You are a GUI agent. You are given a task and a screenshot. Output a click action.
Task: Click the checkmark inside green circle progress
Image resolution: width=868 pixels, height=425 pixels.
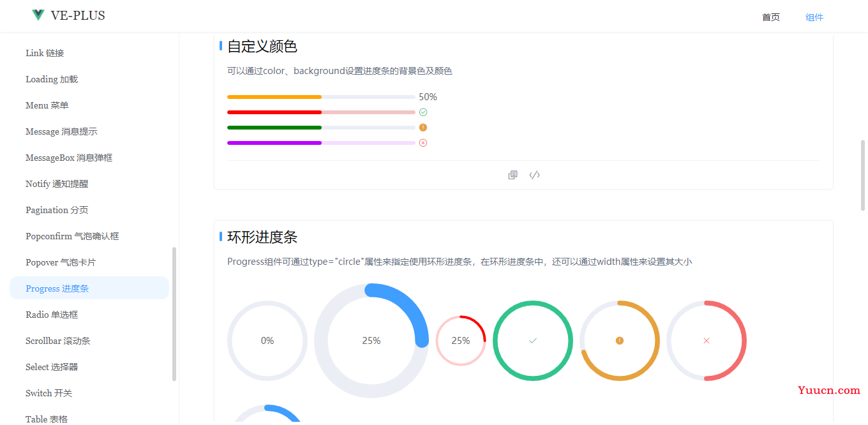point(533,341)
